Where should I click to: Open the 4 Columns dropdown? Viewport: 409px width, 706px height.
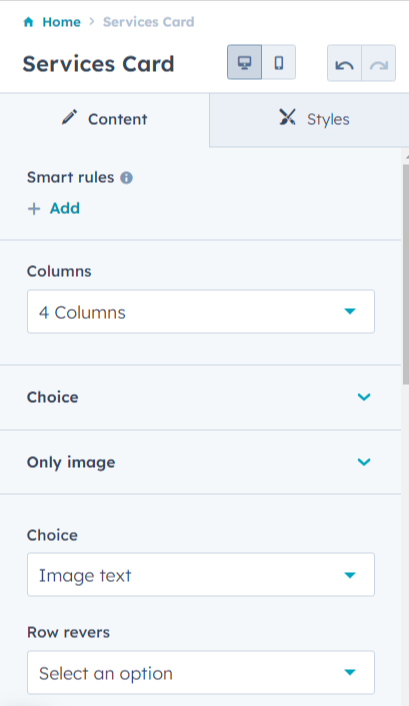click(201, 312)
